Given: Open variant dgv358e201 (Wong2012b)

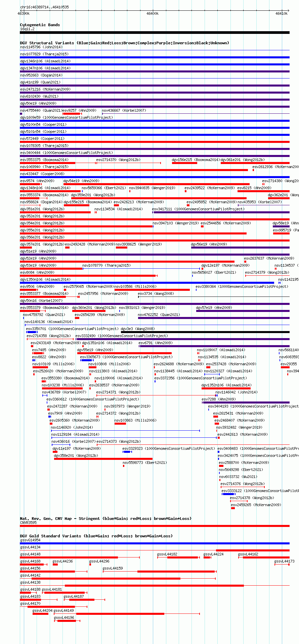Looking at the screenshot, I should [x=76, y=455].
